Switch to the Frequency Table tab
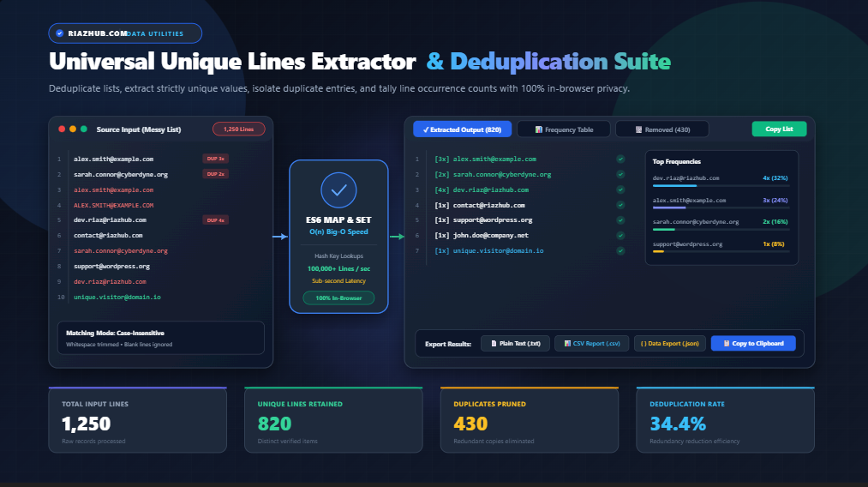The height and width of the screenshot is (487, 868). (x=564, y=129)
